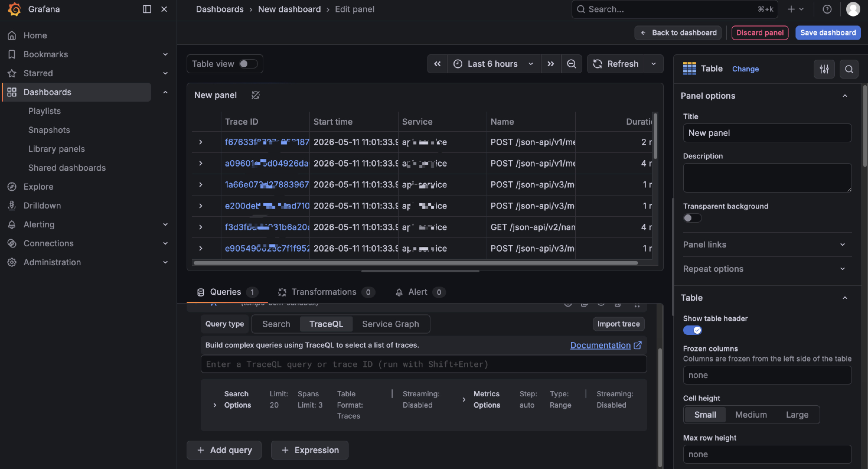The height and width of the screenshot is (469, 868).
Task: Focus the TraceQL query input field
Action: click(x=424, y=364)
